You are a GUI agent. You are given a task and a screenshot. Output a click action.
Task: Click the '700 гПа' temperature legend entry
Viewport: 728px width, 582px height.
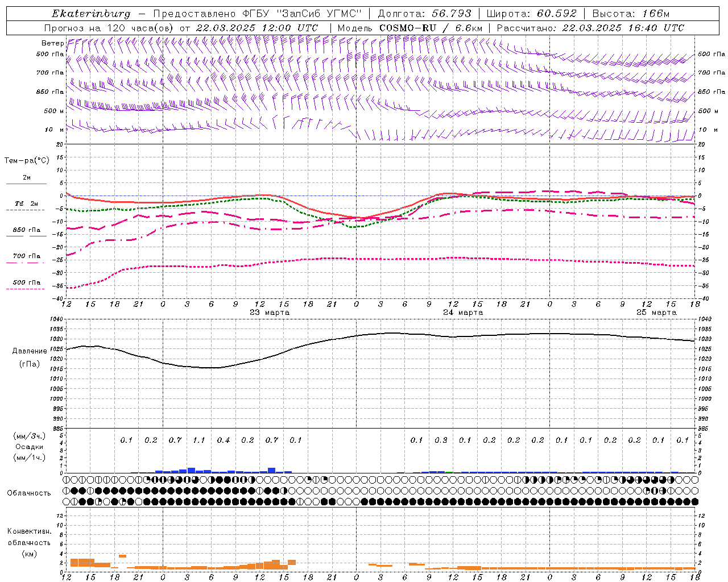26,256
